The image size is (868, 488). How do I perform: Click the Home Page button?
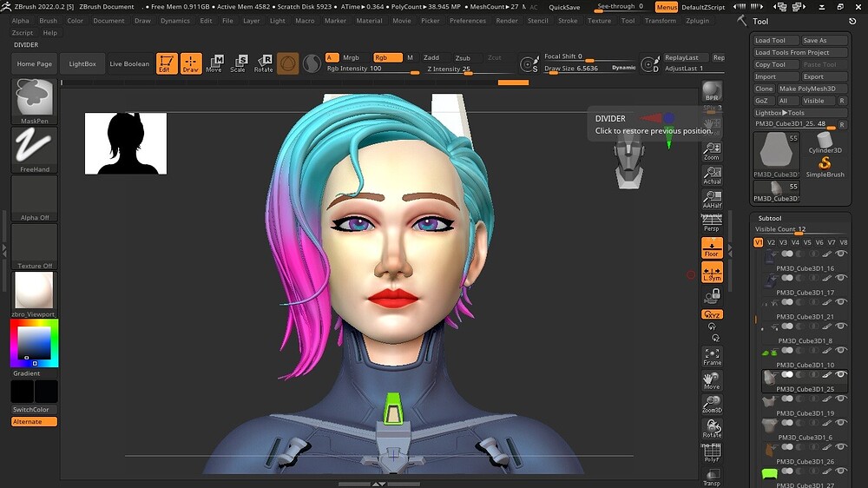(35, 63)
